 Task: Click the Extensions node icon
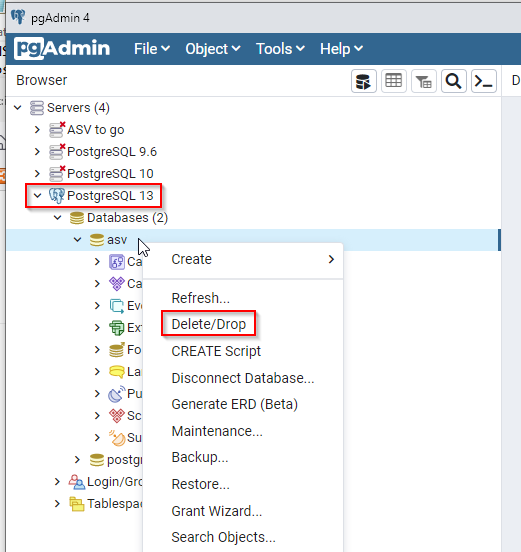point(117,328)
